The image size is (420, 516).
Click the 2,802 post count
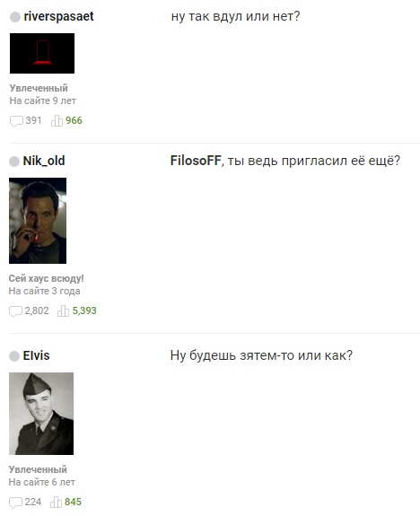[x=37, y=310]
